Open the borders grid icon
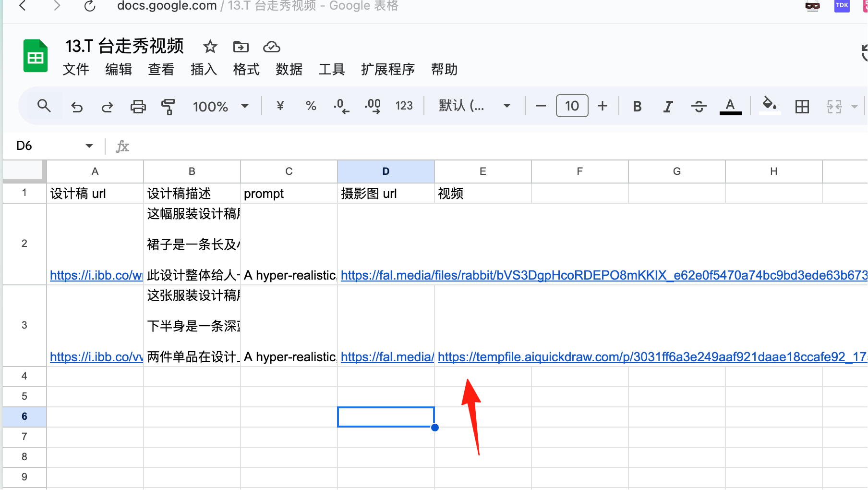The image size is (868, 490). tap(802, 106)
